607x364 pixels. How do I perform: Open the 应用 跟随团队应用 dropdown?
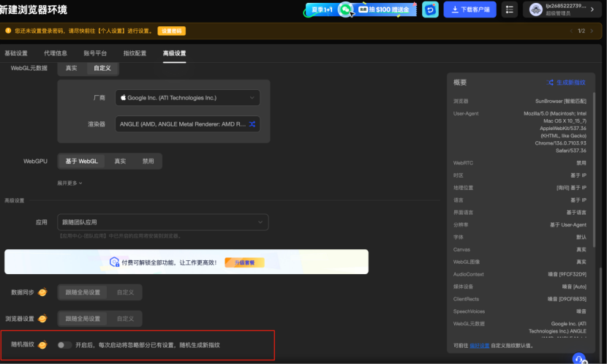pos(162,222)
